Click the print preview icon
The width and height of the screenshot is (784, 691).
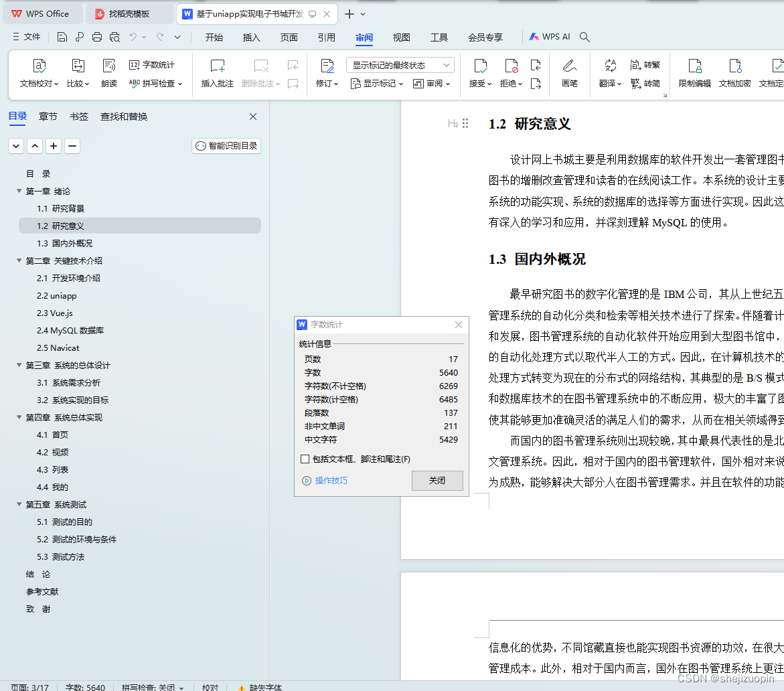[114, 37]
